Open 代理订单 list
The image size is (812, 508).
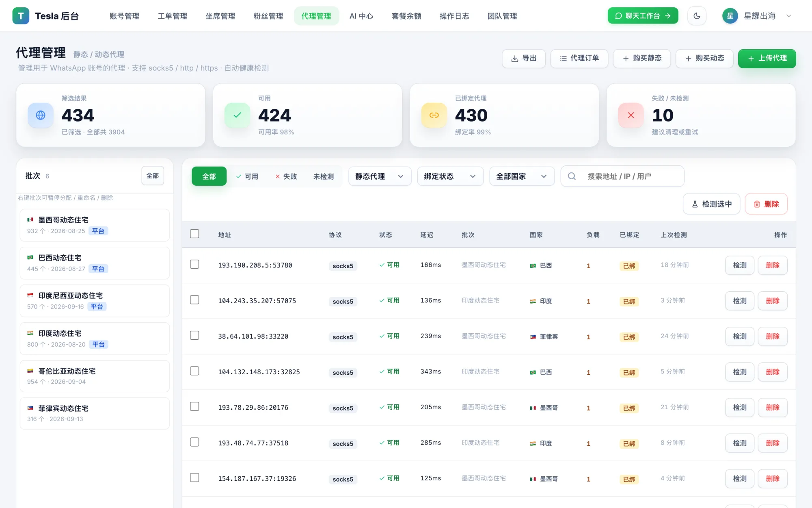[x=579, y=58]
